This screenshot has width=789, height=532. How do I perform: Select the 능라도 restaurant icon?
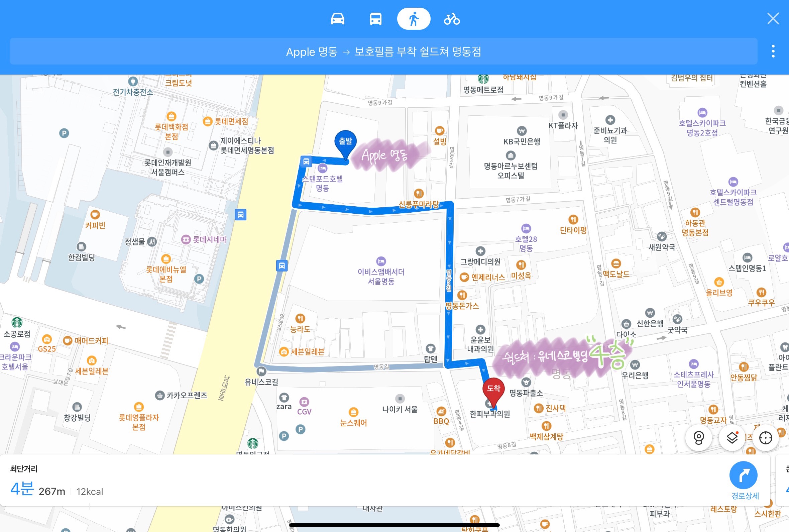click(300, 318)
